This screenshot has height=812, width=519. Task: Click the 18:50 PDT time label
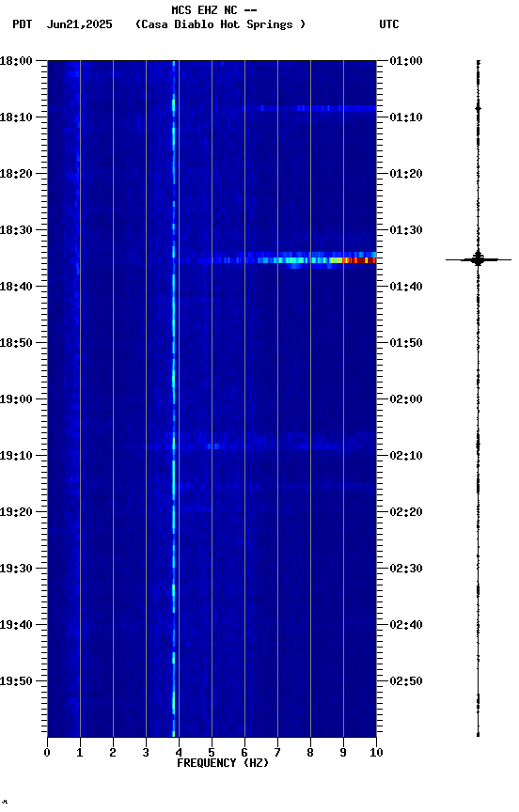[x=16, y=343]
